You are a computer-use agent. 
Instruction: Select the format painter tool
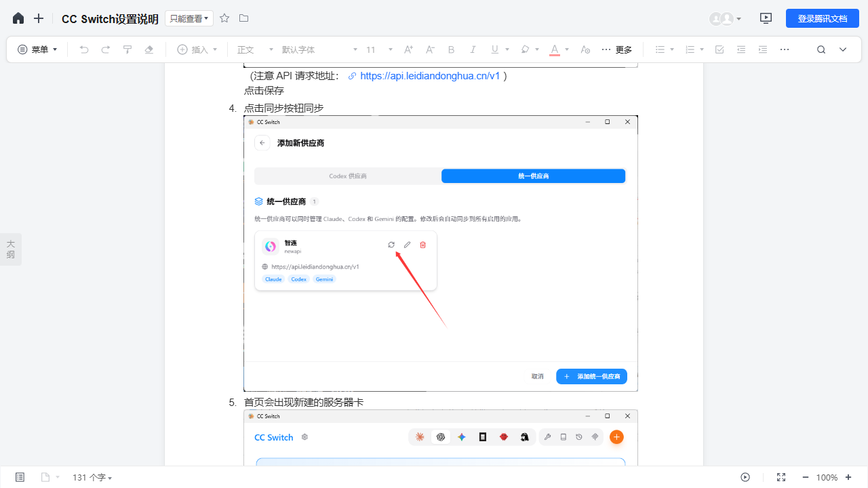tap(127, 49)
